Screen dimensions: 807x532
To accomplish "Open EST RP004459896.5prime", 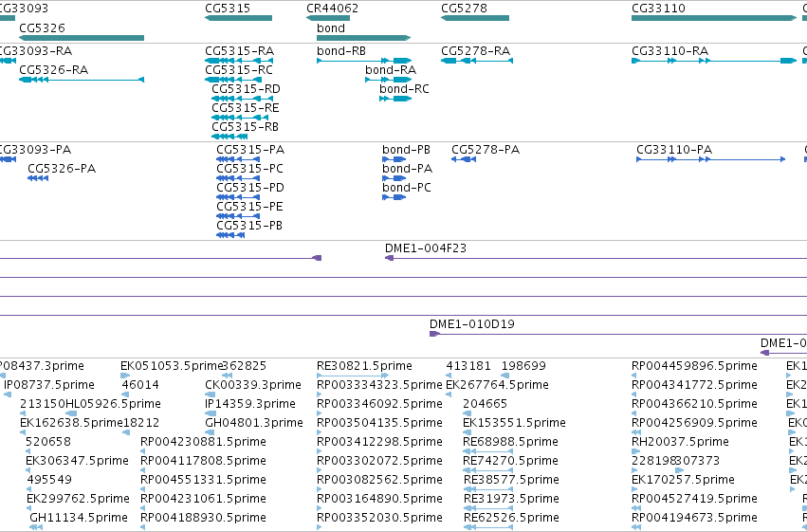I will pyautogui.click(x=694, y=366).
